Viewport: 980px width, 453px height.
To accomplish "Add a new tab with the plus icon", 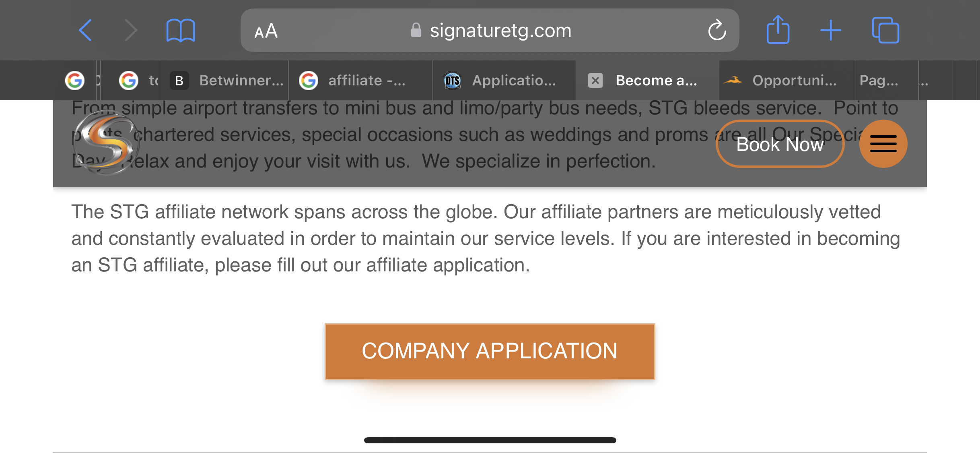I will (x=831, y=30).
